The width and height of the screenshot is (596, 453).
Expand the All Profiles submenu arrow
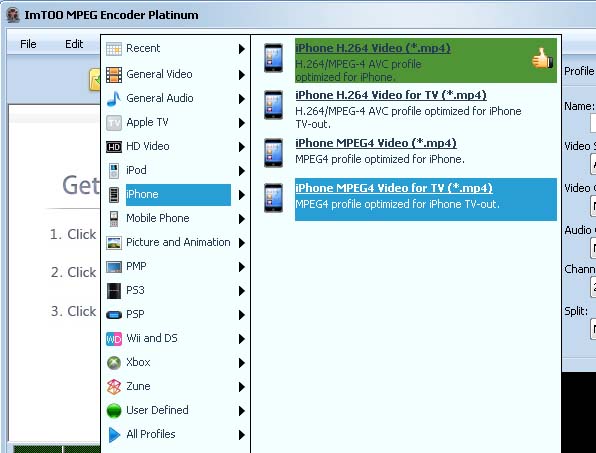tap(241, 434)
